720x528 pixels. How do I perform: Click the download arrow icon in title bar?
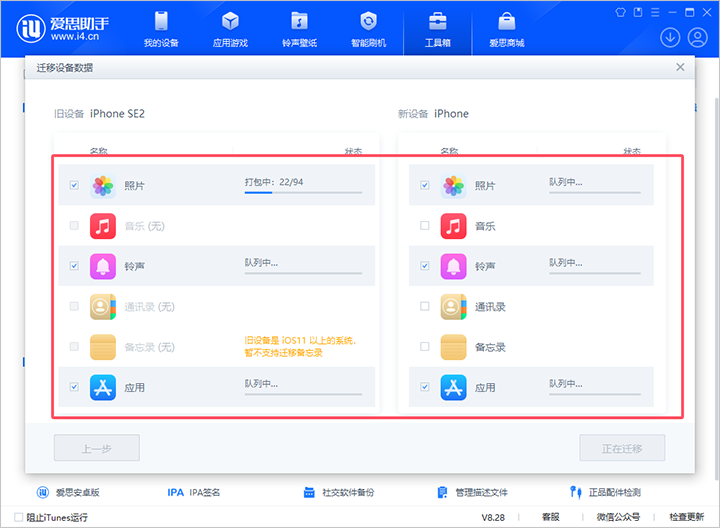point(670,37)
